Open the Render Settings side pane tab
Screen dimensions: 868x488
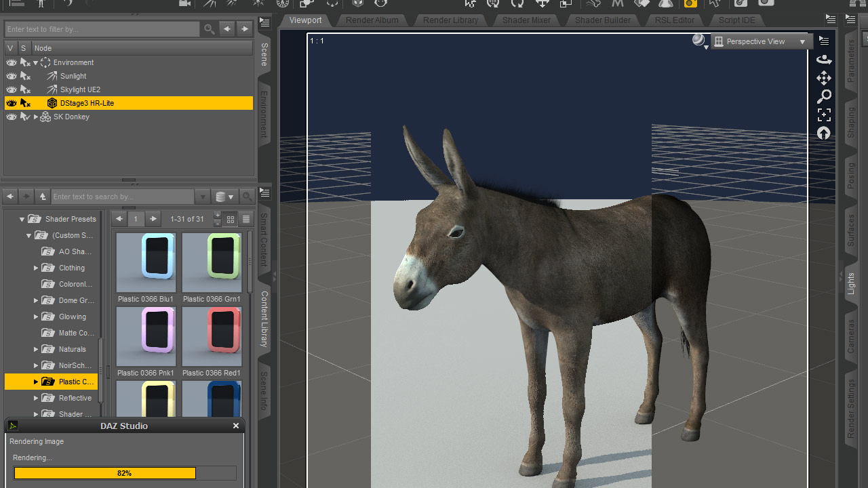click(851, 409)
